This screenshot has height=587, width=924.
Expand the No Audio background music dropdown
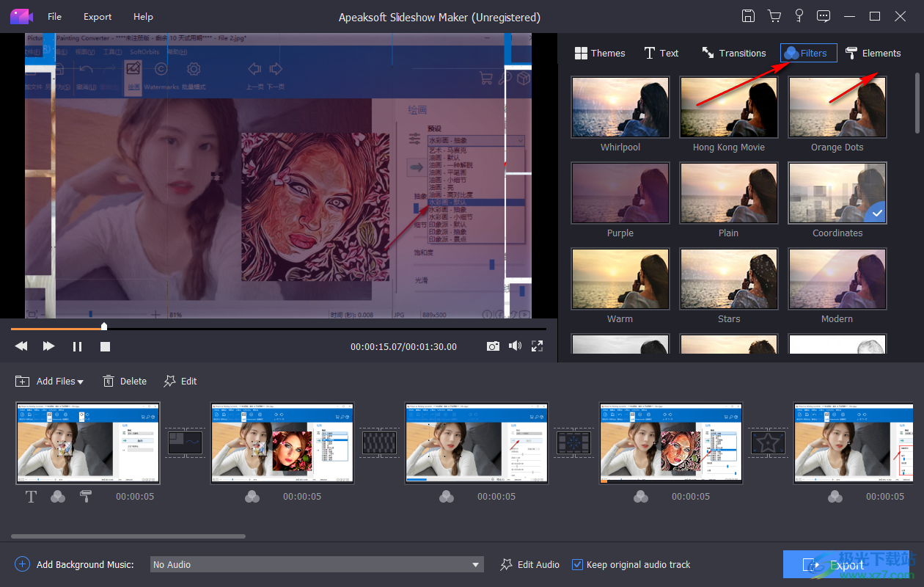point(317,564)
